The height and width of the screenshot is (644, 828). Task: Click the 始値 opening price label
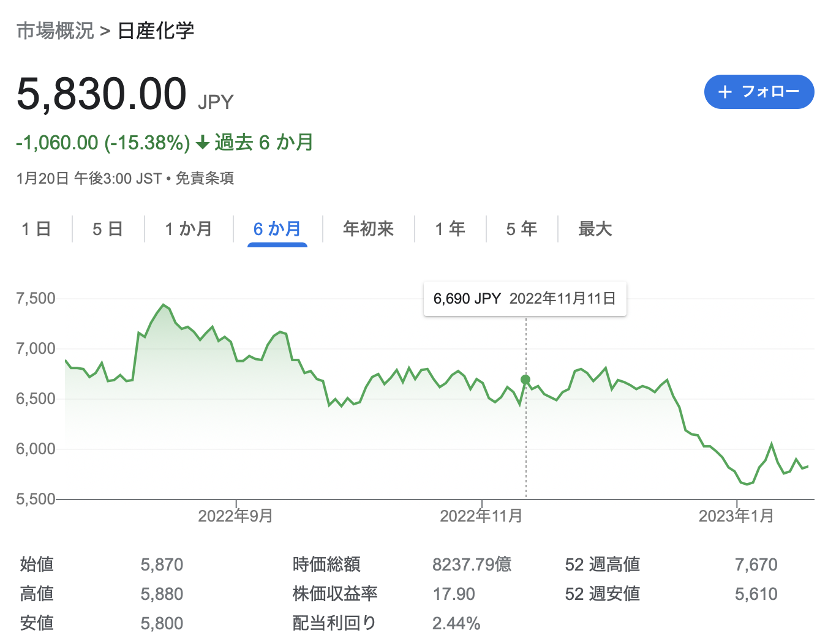(x=37, y=564)
